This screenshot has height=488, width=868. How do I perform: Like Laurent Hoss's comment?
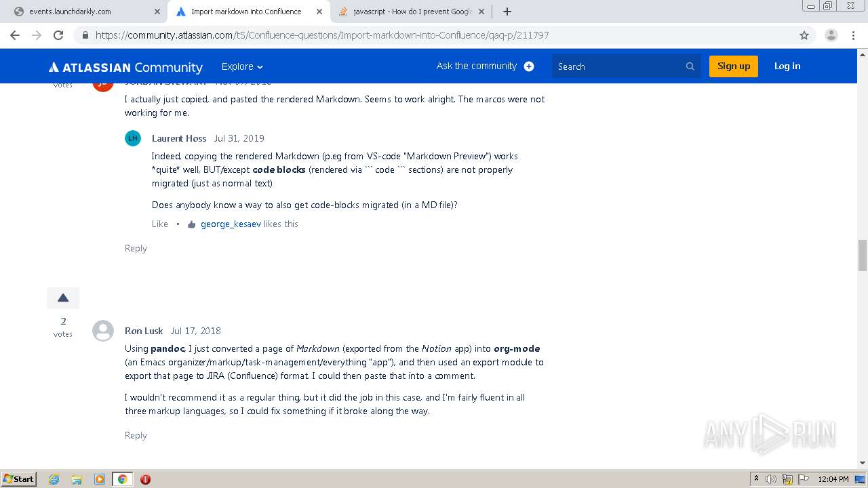click(x=160, y=224)
